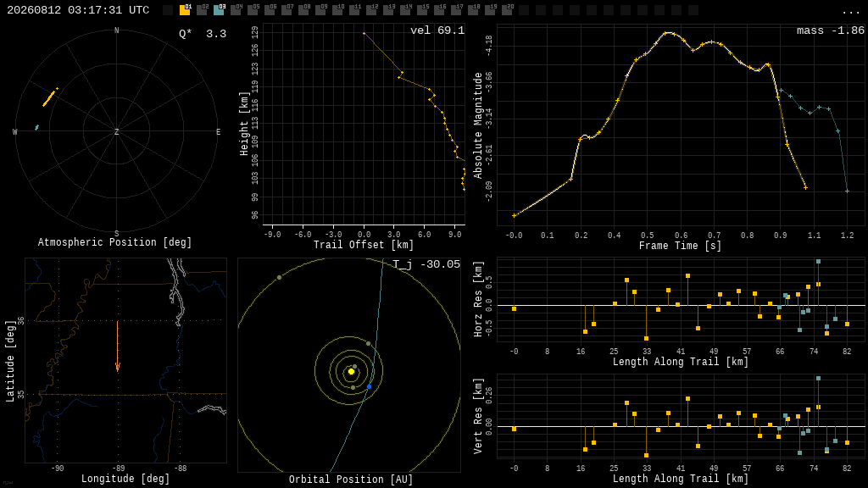Click the T_j -30.05 Tisserand label
The width and height of the screenshot is (868, 488).
426,264
